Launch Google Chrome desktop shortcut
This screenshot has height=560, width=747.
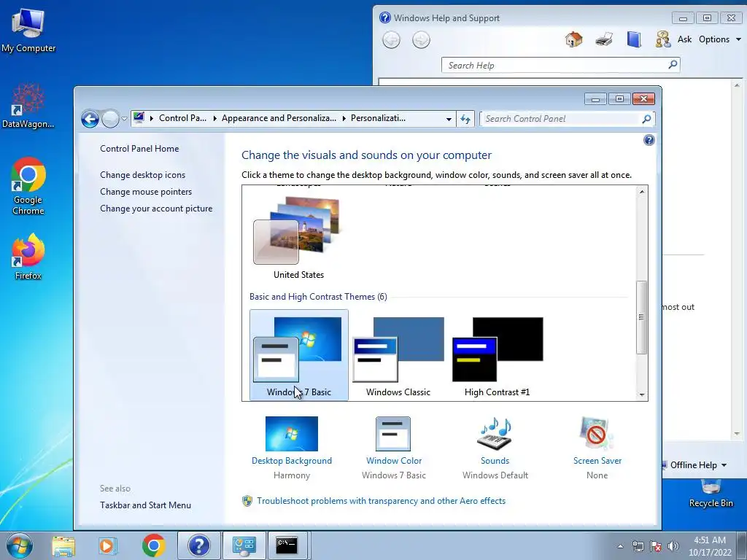coord(28,186)
